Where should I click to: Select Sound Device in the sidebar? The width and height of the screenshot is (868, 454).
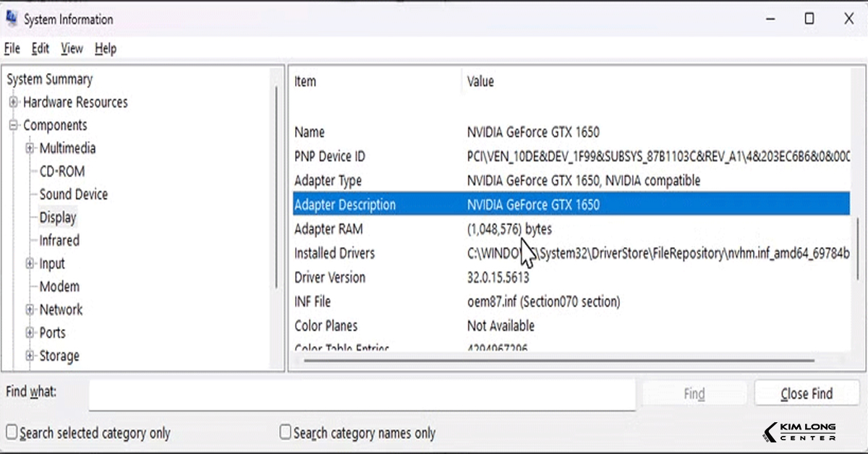[x=74, y=194]
